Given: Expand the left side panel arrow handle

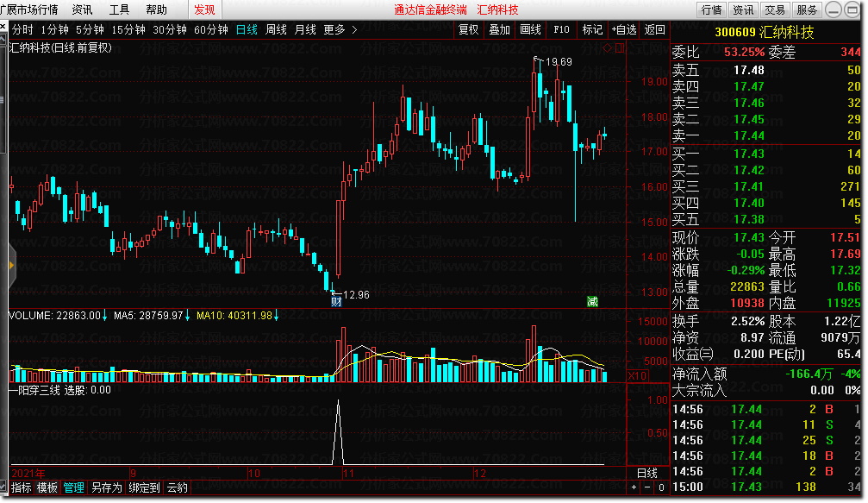Looking at the screenshot, I should [x=11, y=266].
